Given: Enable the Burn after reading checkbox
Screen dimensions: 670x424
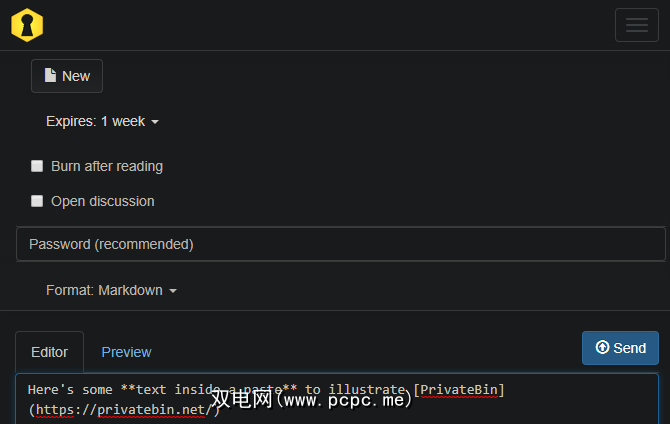Looking at the screenshot, I should click(x=37, y=166).
